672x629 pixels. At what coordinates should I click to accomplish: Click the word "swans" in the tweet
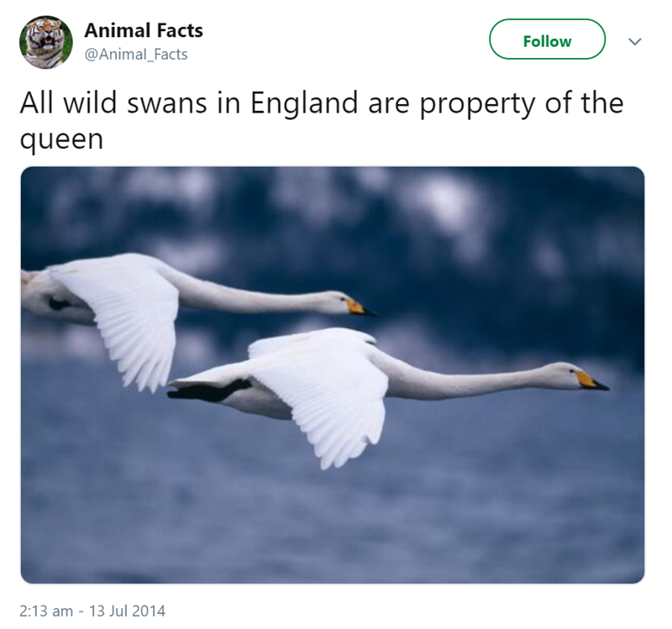[167, 103]
